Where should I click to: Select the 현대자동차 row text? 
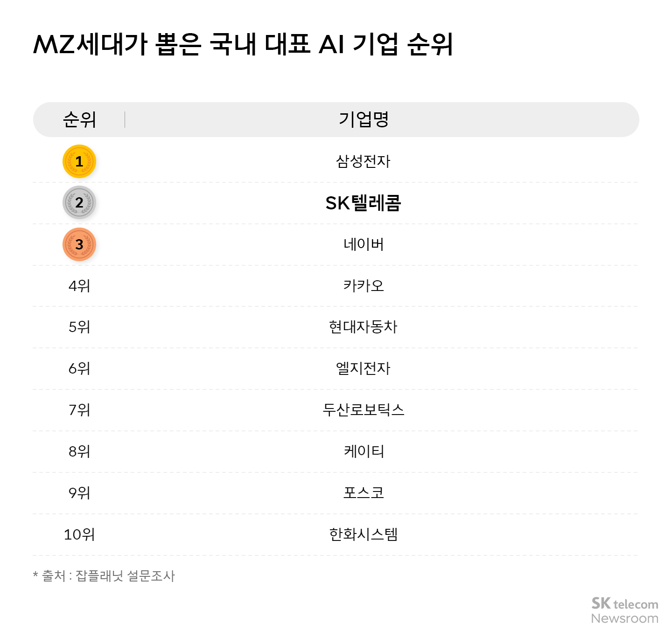pos(363,327)
